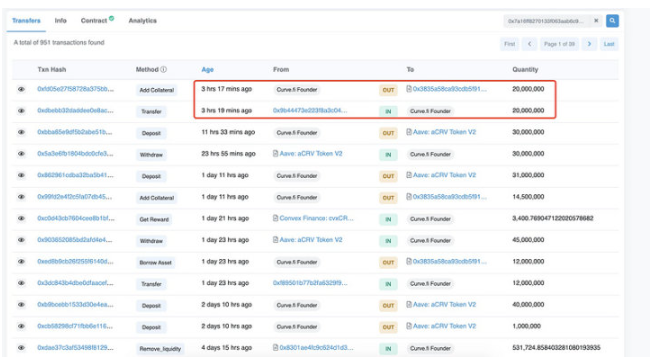Open Convex Finance: cvxCR sender link

pyautogui.click(x=316, y=218)
